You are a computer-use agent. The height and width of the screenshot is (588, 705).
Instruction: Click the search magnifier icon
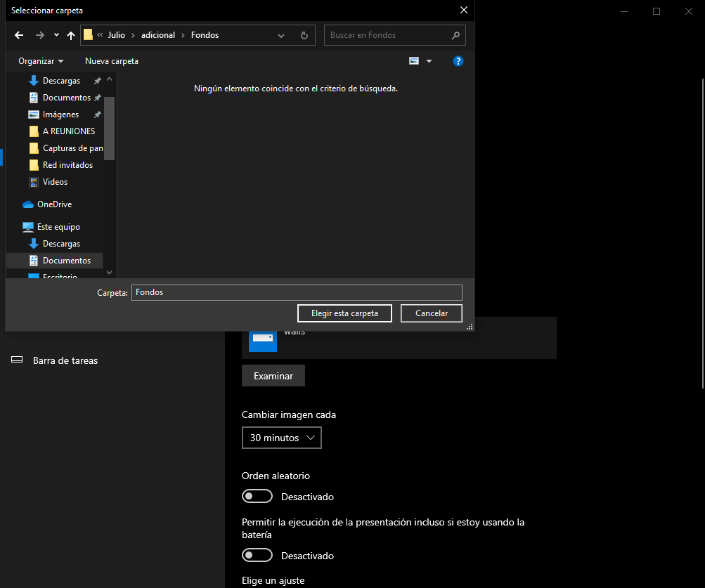click(455, 35)
